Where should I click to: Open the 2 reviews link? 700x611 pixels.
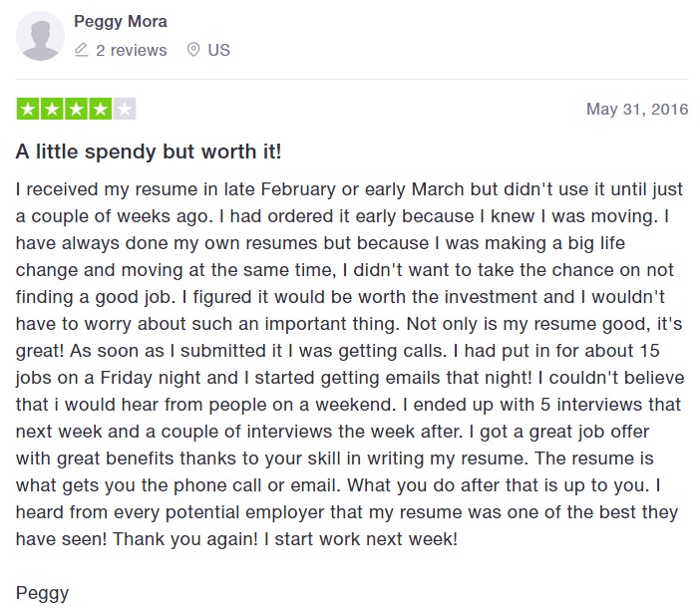(x=131, y=50)
